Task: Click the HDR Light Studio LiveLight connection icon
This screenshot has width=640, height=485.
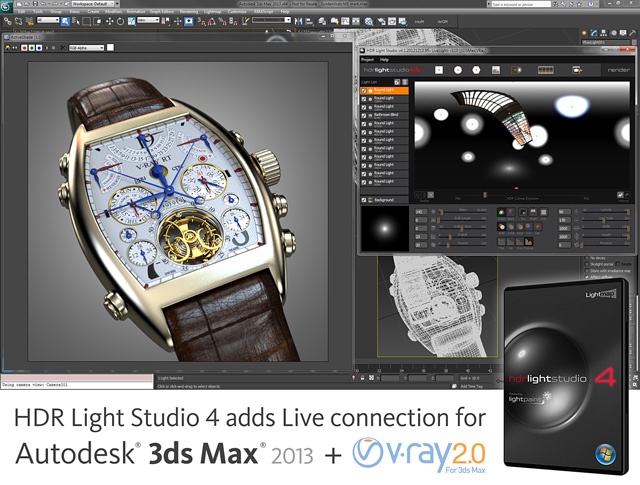Action: tap(576, 70)
